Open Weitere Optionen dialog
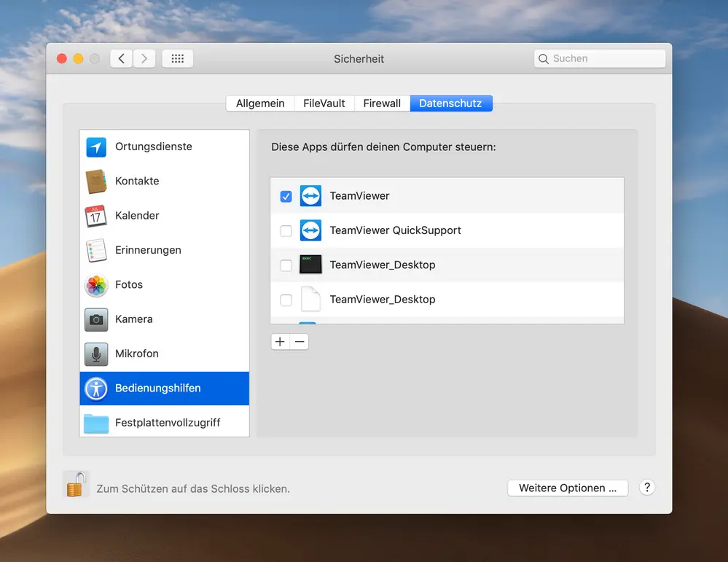The width and height of the screenshot is (728, 562). pos(568,488)
